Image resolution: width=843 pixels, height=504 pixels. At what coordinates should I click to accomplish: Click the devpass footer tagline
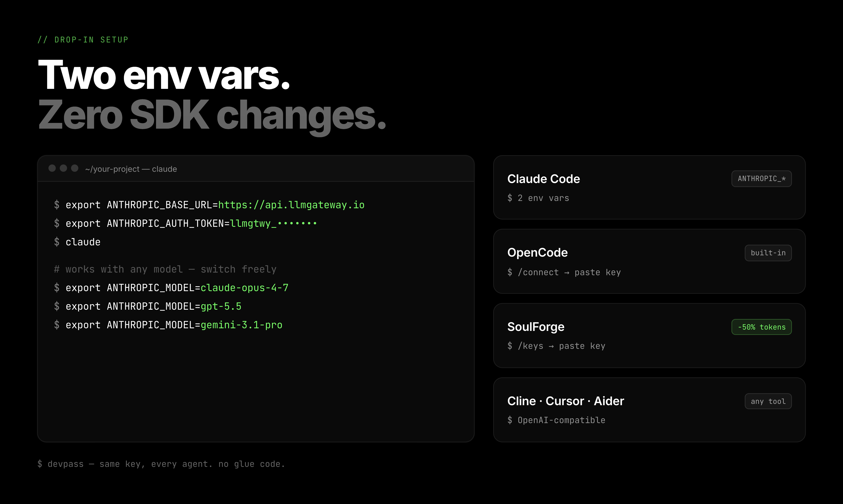click(x=161, y=464)
